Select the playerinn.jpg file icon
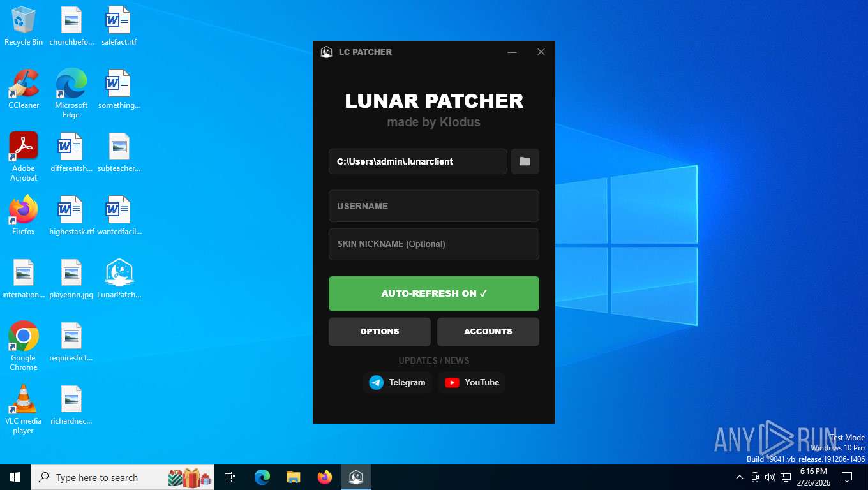The height and width of the screenshot is (490, 868). 71,279
